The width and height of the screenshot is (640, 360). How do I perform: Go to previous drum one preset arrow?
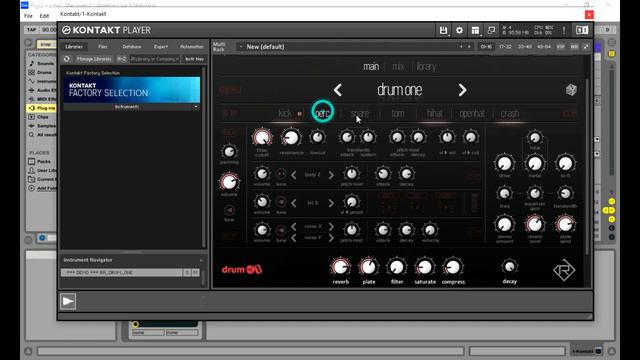338,90
